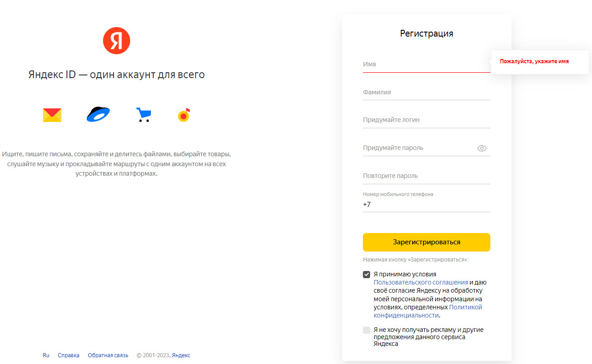Open the Пользовательского соглашения link
Viewport: 592px width, 364px height.
pyautogui.click(x=421, y=282)
